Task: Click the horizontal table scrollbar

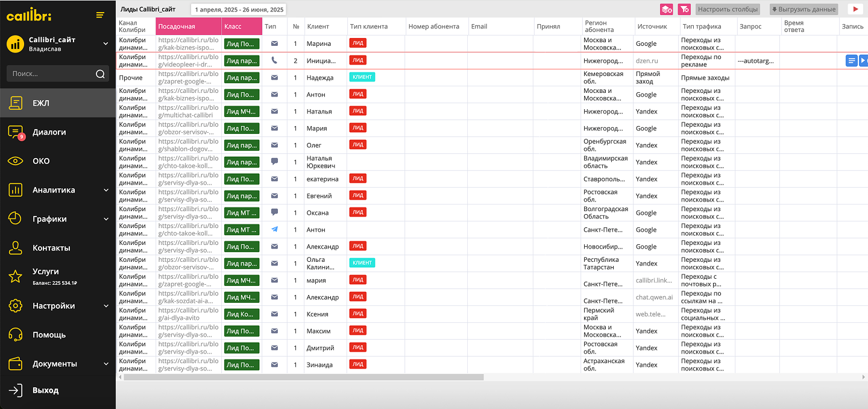Action: (304, 377)
